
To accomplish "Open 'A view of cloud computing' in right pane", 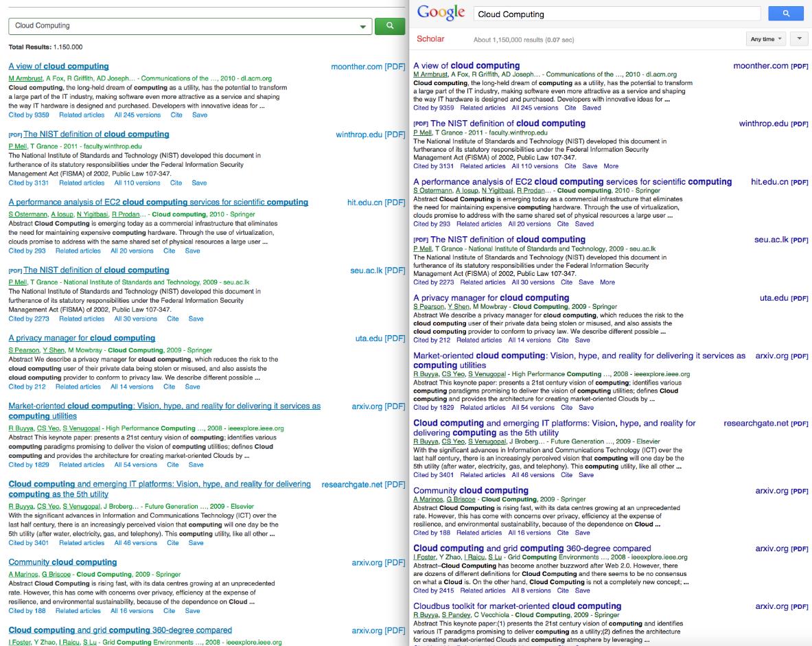I will 467,65.
